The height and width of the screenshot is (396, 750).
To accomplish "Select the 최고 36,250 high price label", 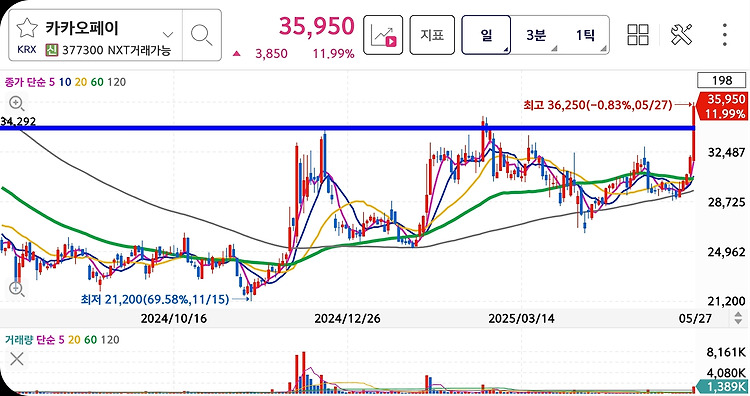I will 598,104.
